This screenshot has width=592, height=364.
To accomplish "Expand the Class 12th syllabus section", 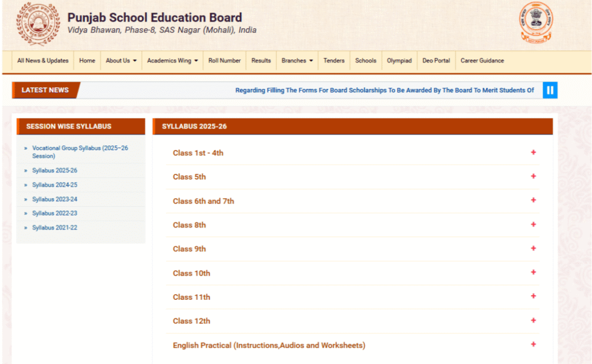I will (353, 321).
